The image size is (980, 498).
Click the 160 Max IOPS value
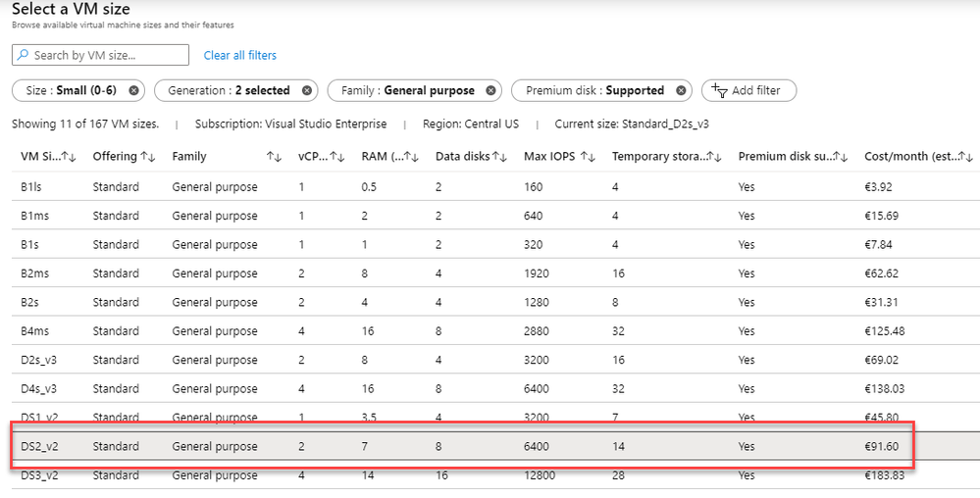(534, 186)
